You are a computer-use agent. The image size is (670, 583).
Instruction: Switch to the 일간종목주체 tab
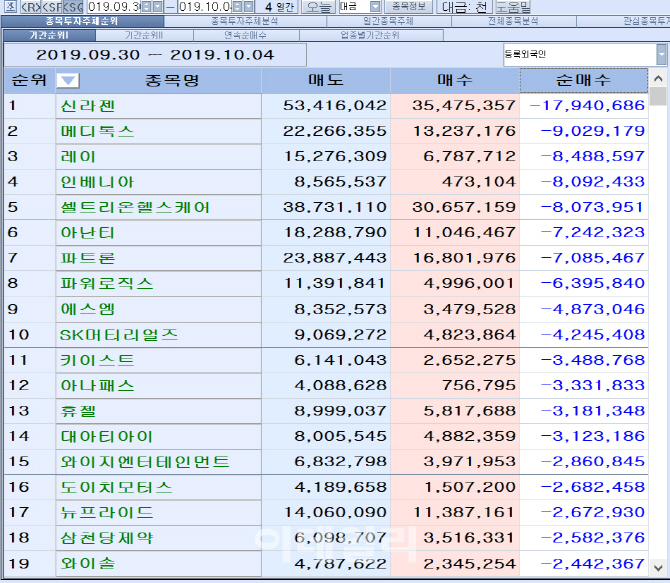[388, 21]
